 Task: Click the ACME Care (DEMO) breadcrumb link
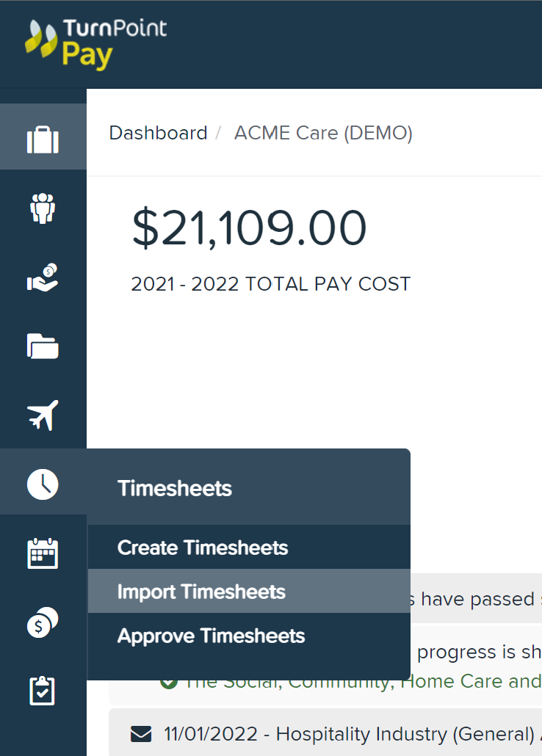[x=323, y=133]
